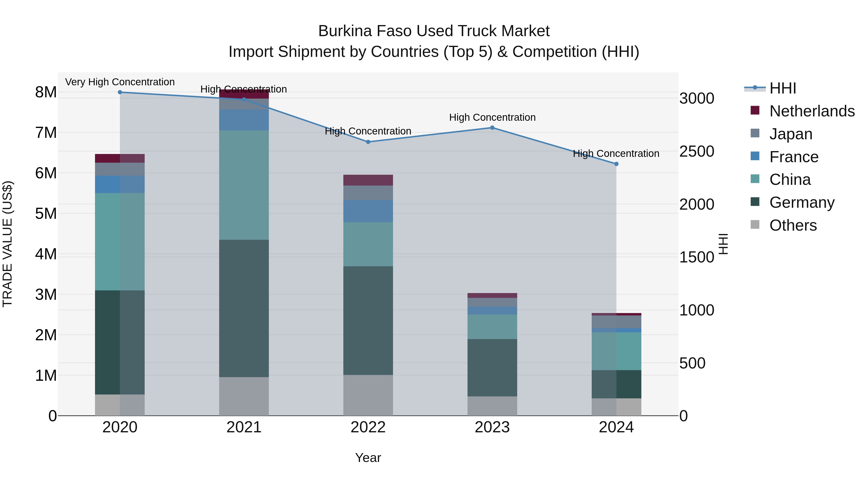This screenshot has height=488, width=868.
Task: Click 'Very High Concentration' annotation
Action: click(x=120, y=82)
